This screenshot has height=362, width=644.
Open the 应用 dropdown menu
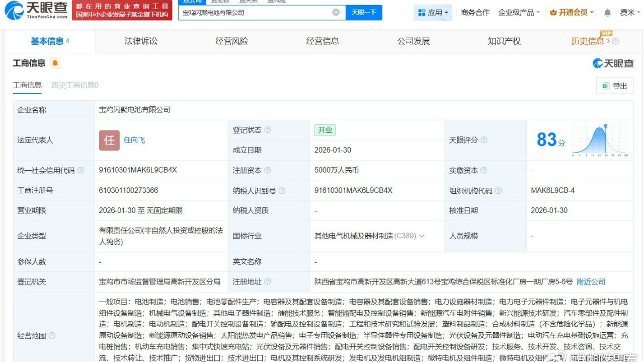pos(433,13)
